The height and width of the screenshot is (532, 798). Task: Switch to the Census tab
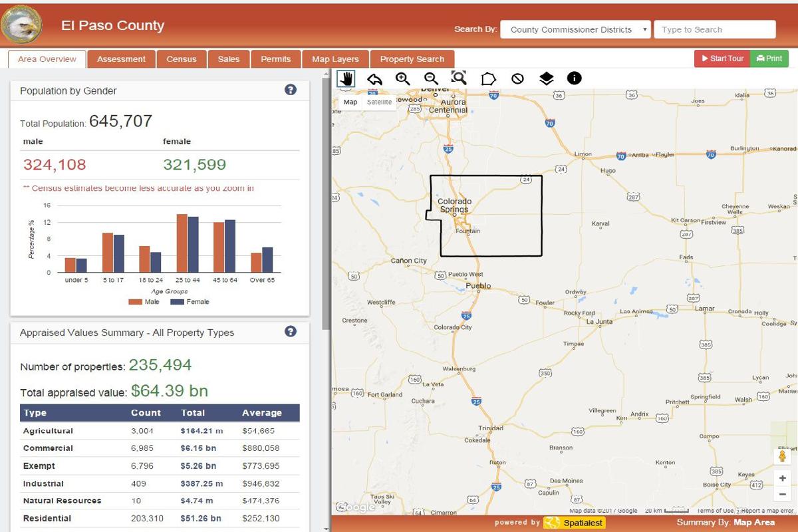[182, 59]
